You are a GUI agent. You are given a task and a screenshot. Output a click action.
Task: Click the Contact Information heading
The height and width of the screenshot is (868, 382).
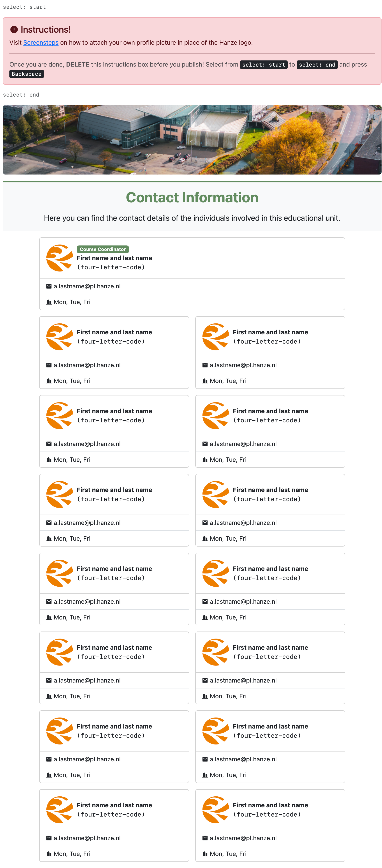pyautogui.click(x=192, y=198)
